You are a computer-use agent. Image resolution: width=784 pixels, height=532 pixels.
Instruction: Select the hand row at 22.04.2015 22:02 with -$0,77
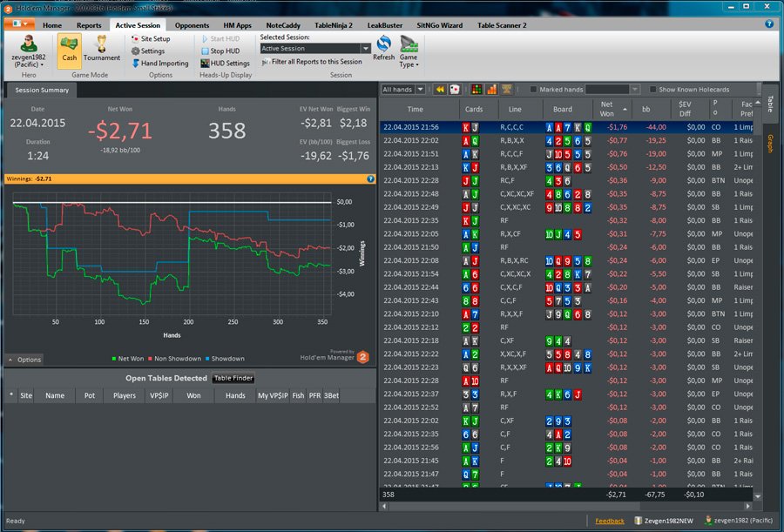[x=566, y=140]
